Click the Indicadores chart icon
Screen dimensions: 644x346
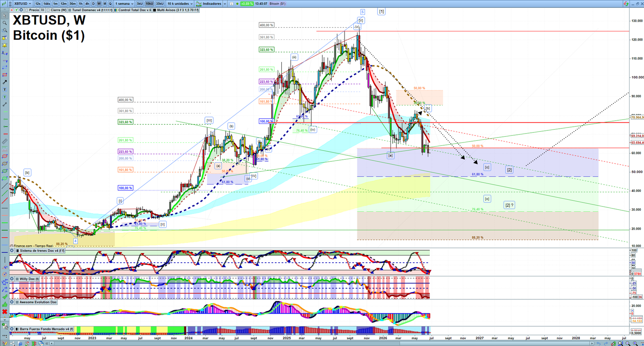(x=198, y=4)
